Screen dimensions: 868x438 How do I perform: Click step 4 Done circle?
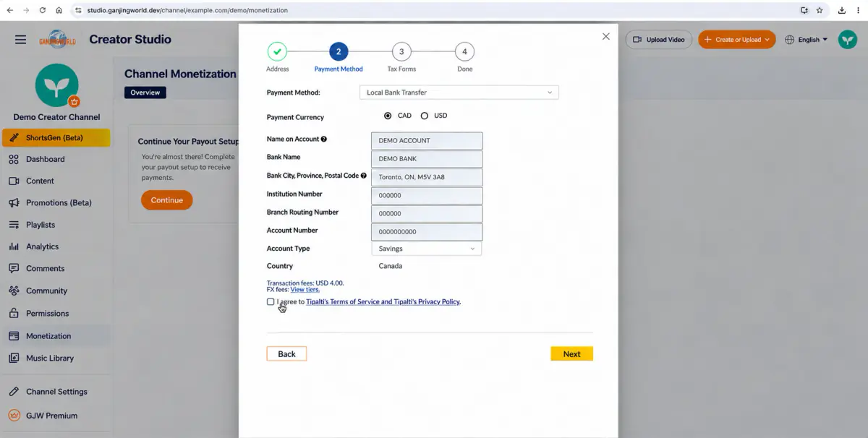pyautogui.click(x=464, y=51)
